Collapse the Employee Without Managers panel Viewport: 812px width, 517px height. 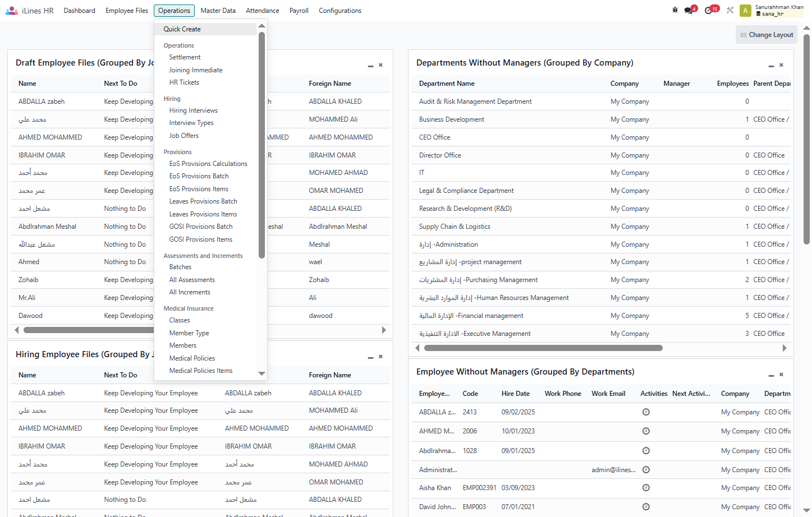click(x=771, y=375)
